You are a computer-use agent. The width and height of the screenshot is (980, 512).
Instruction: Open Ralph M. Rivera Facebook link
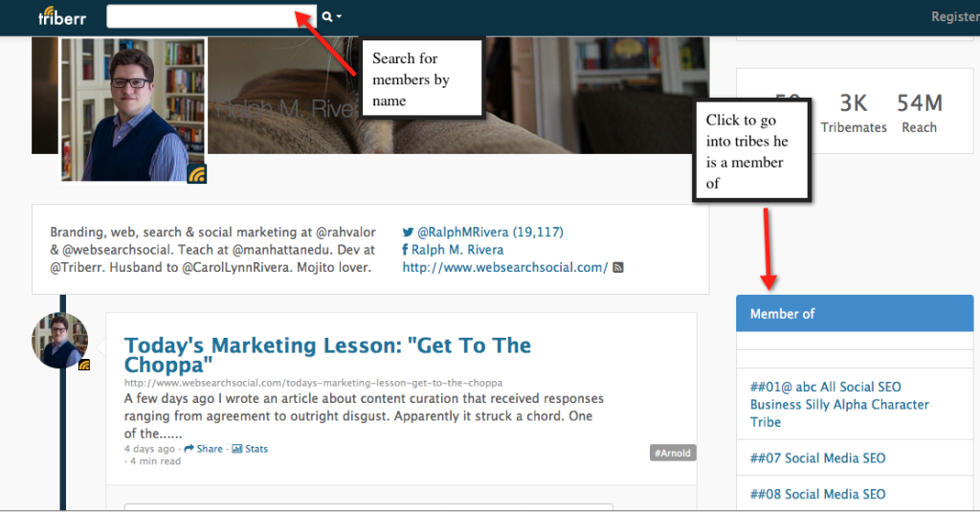457,250
